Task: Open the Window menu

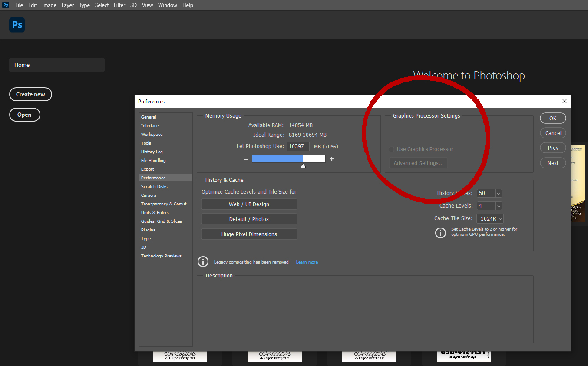Action: point(168,5)
